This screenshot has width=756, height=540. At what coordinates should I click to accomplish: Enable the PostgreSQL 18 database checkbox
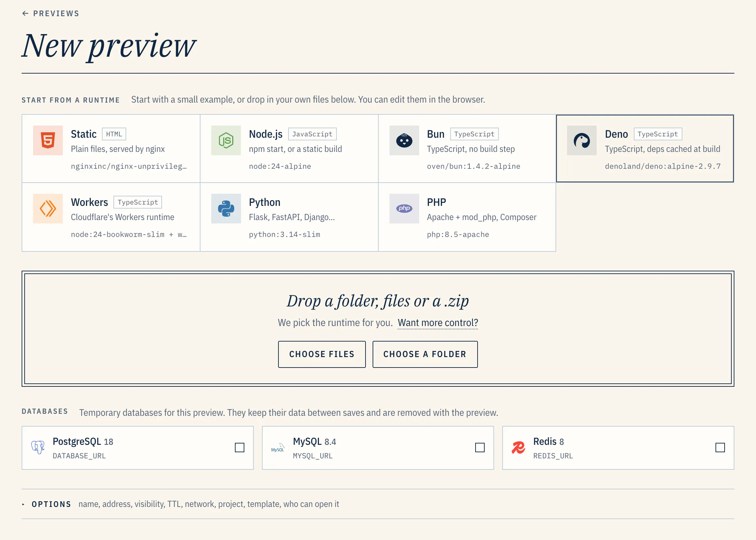(x=240, y=448)
